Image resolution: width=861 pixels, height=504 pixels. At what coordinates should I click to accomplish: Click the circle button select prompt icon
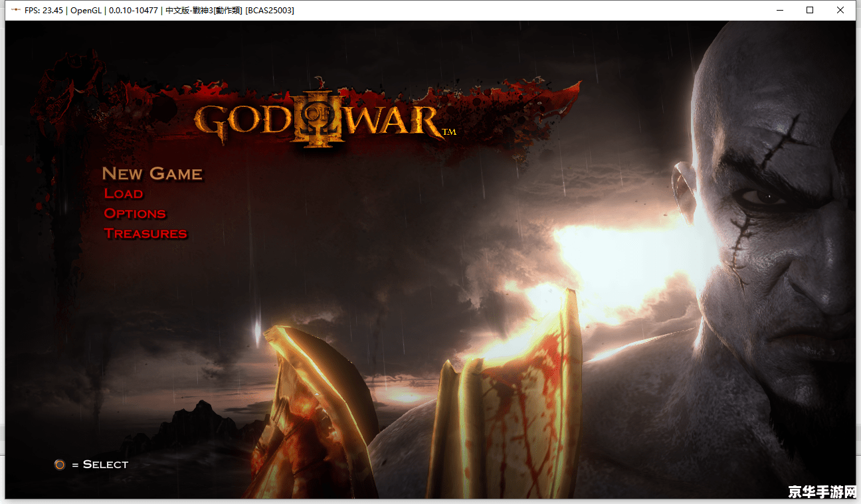point(60,464)
